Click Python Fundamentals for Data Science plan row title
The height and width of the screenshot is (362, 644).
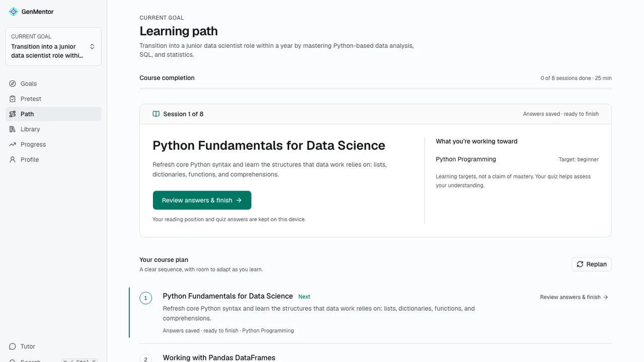point(228,296)
